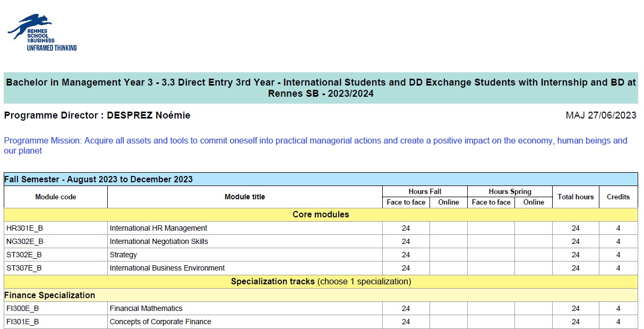Click International Negotiation Skills module title
The image size is (644, 329).
pos(159,241)
